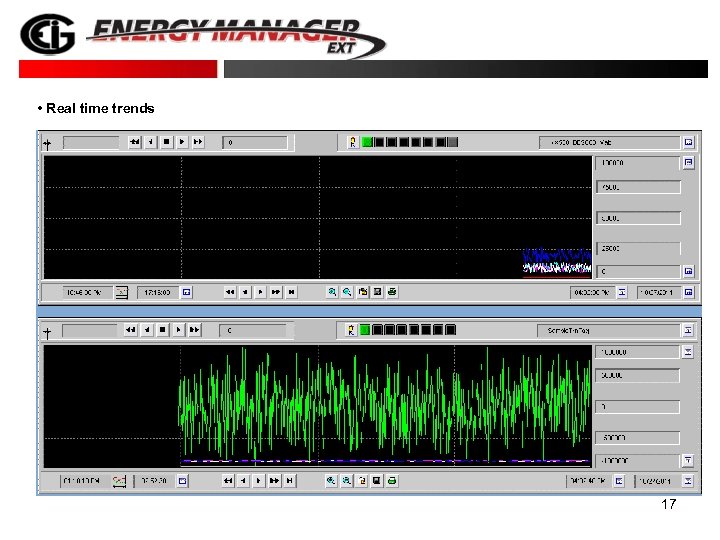Step backward in the bottom trend footer
The image size is (720, 540).
click(x=243, y=481)
